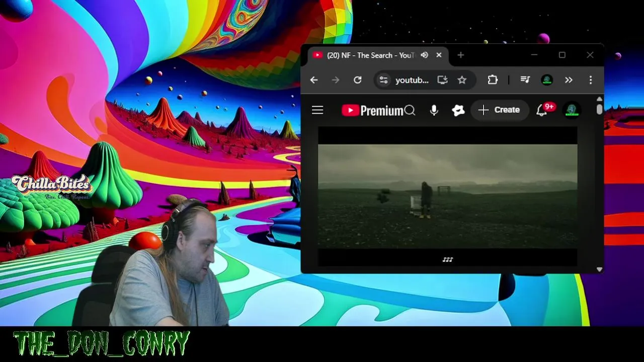Click the page scrollbar thumb

tap(599, 110)
